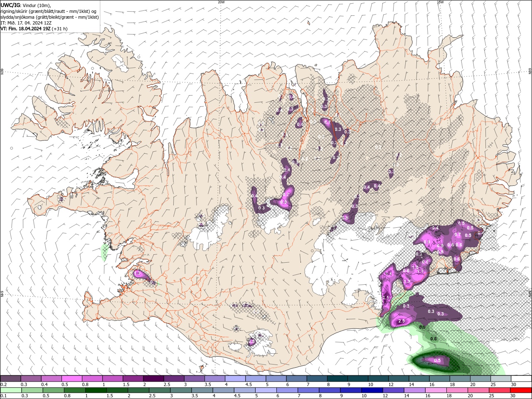Pick the red 30 swatch ending the lower scale
The image size is (532, 399).
click(x=521, y=390)
